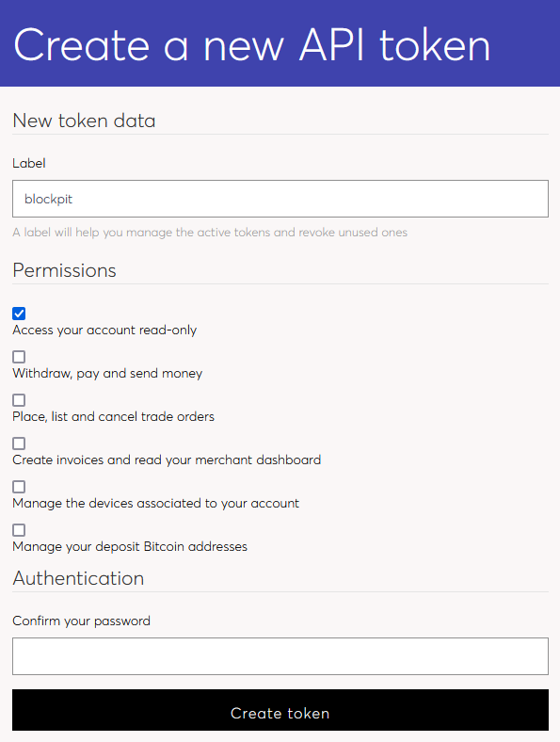Click the Label field containing blockpit

point(280,199)
